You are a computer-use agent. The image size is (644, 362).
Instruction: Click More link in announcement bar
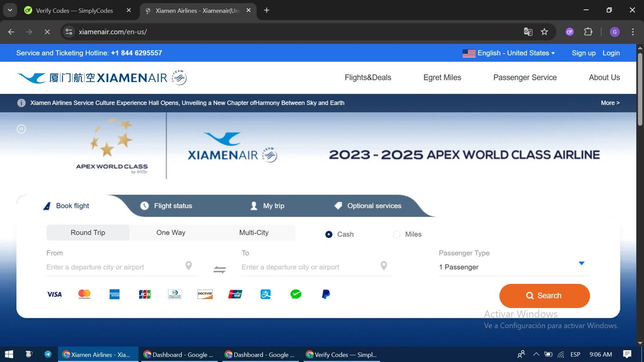click(x=611, y=103)
